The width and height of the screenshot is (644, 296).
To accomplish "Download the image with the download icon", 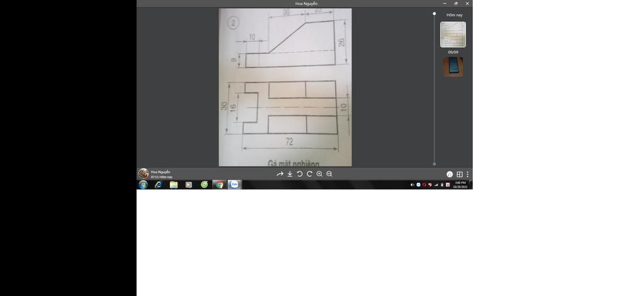I will click(x=289, y=174).
